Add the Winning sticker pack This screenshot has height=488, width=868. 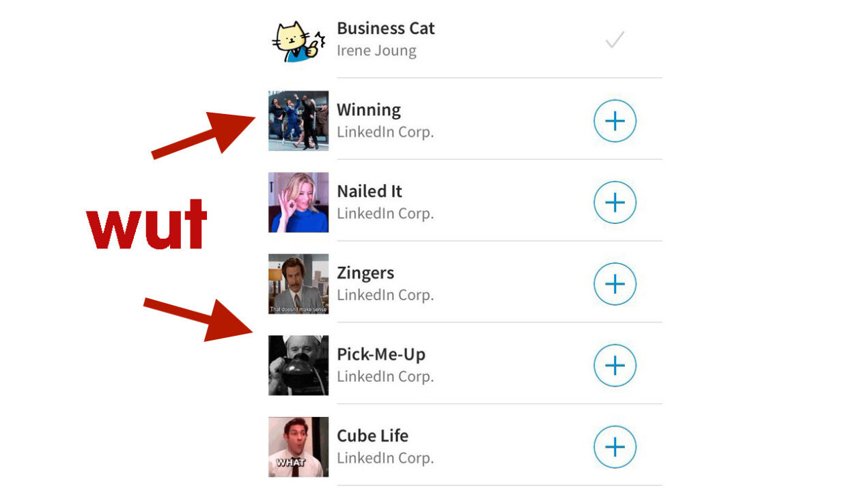(615, 121)
